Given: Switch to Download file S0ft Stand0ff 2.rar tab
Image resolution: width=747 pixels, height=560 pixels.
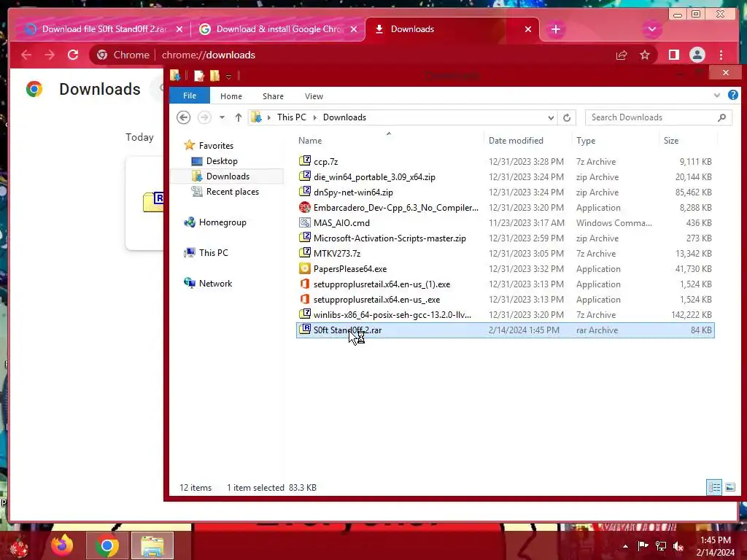Looking at the screenshot, I should (104, 29).
